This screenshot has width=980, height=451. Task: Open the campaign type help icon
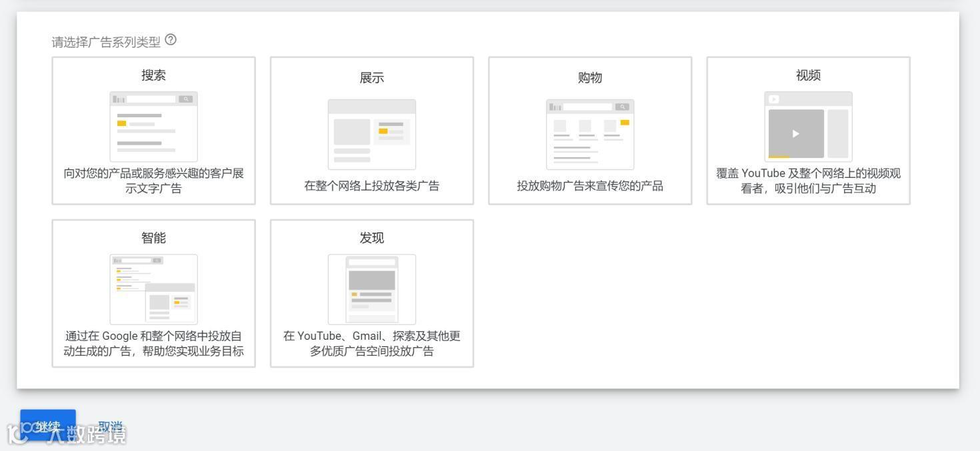point(171,40)
